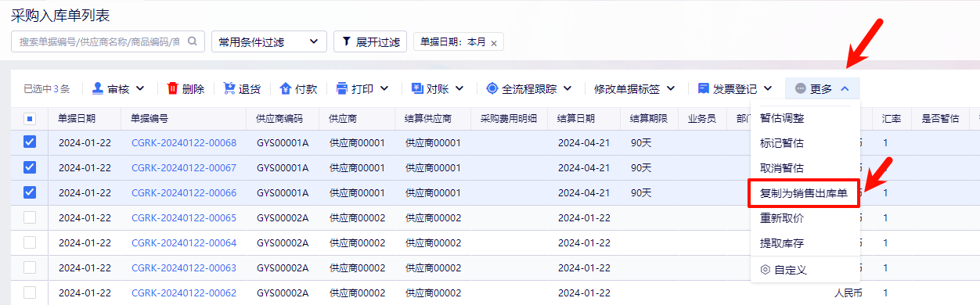Uncheck the row CGRK-20240122-00067 checkbox

30,167
